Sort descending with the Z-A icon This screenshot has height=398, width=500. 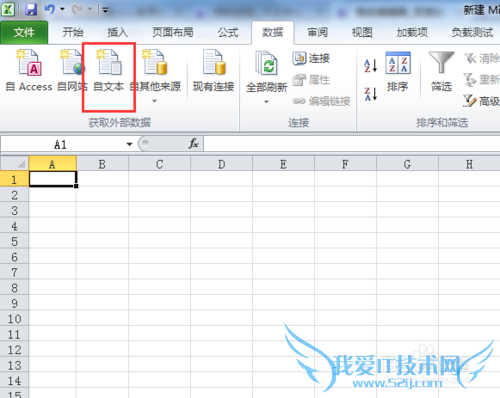[371, 94]
